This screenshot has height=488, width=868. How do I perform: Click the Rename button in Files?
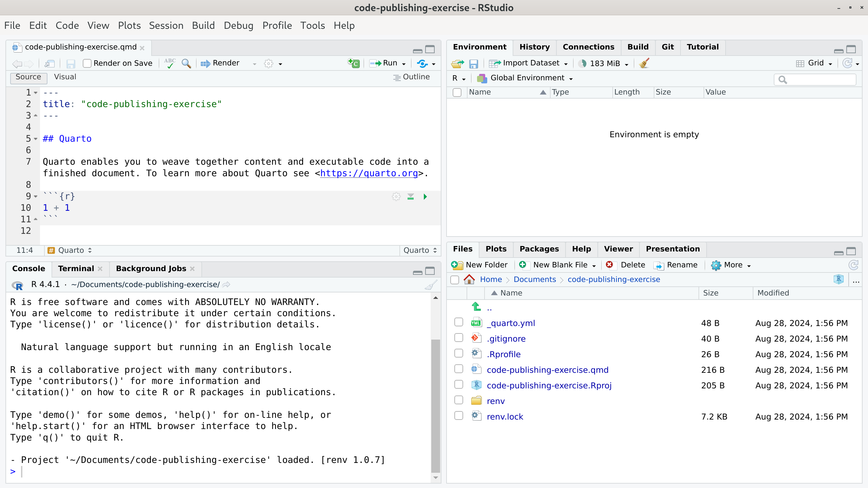[675, 265]
